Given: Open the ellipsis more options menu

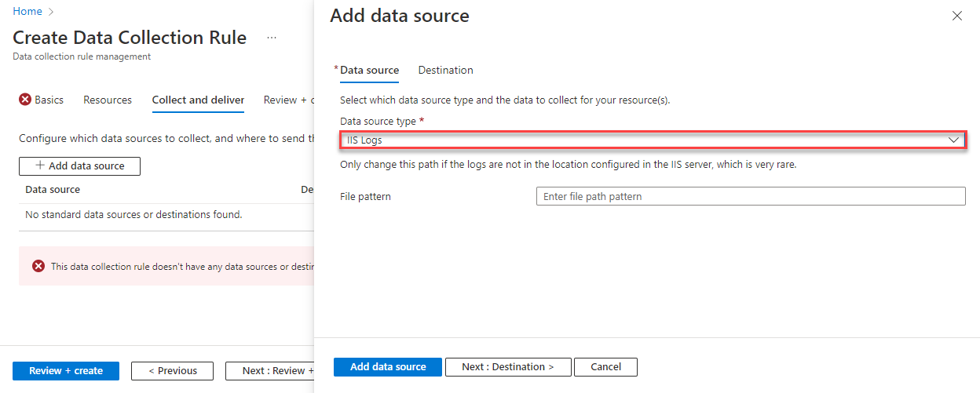Looking at the screenshot, I should (272, 38).
